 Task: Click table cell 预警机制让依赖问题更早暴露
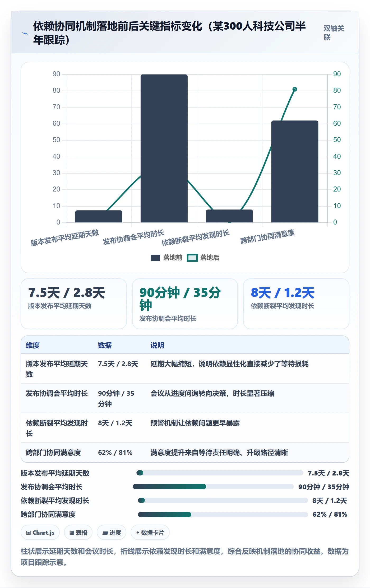(195, 423)
